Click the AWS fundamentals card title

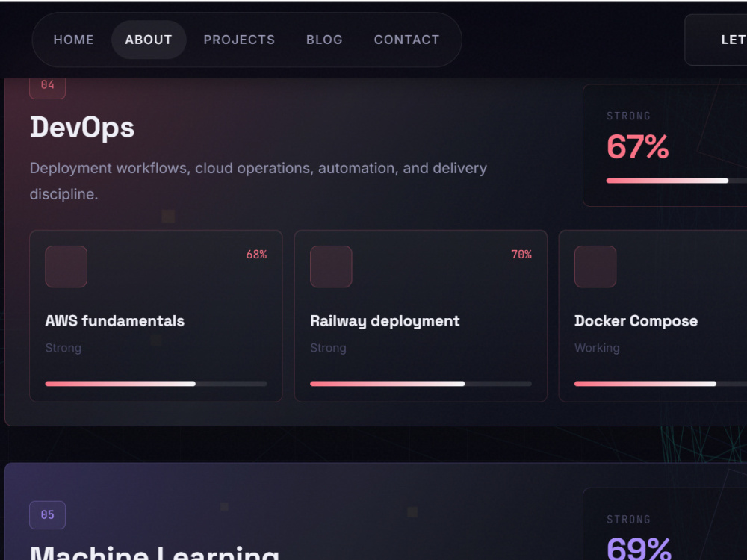115,321
